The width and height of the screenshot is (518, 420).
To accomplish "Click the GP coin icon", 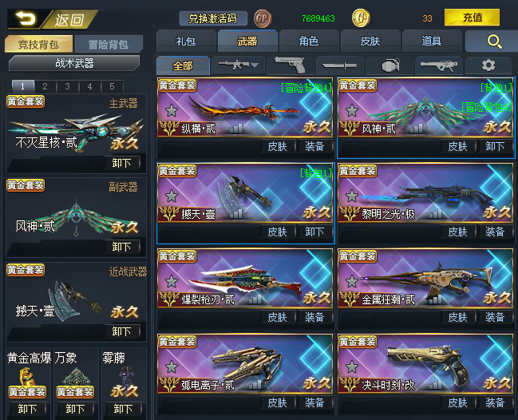I will pos(263,18).
